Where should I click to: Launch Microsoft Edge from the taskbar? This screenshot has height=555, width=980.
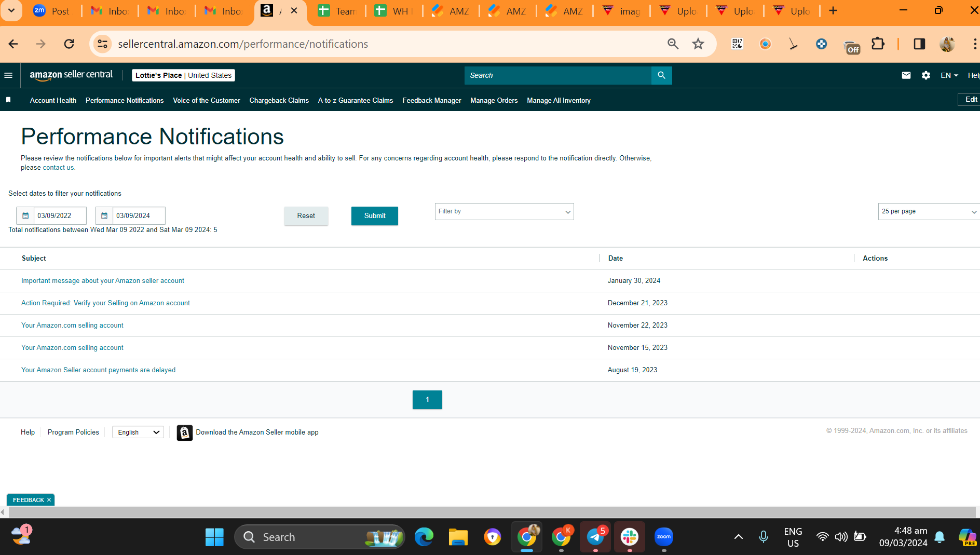[424, 537]
